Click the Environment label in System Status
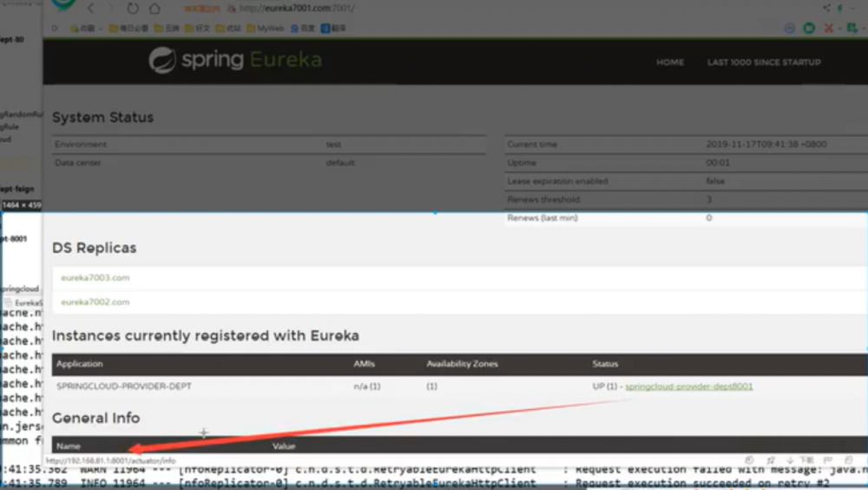Image resolution: width=868 pixels, height=490 pixels. tap(81, 144)
